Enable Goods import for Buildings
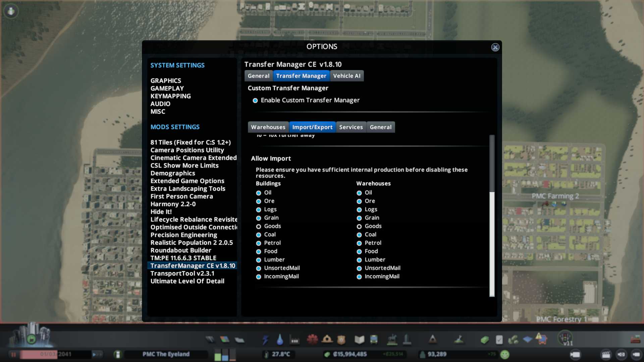The width and height of the screenshot is (644, 362). 259,227
